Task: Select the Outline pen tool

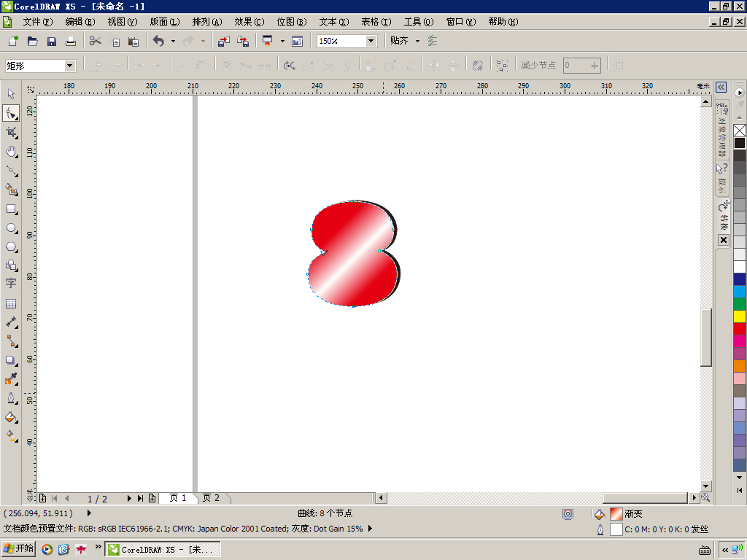Action: [11, 398]
